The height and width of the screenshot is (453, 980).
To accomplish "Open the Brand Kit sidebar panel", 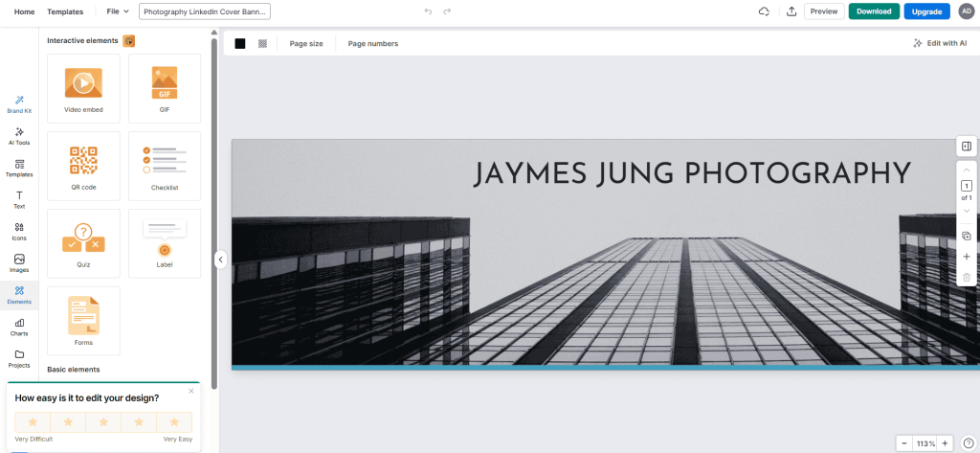I will tap(19, 104).
